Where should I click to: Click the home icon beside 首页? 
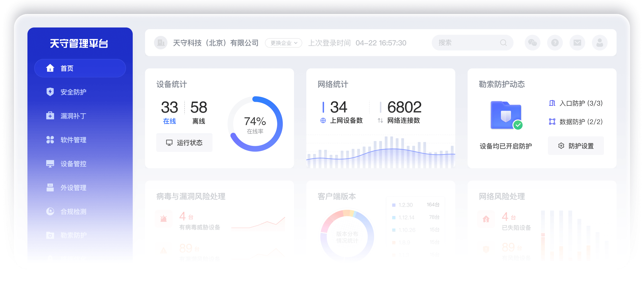(50, 68)
